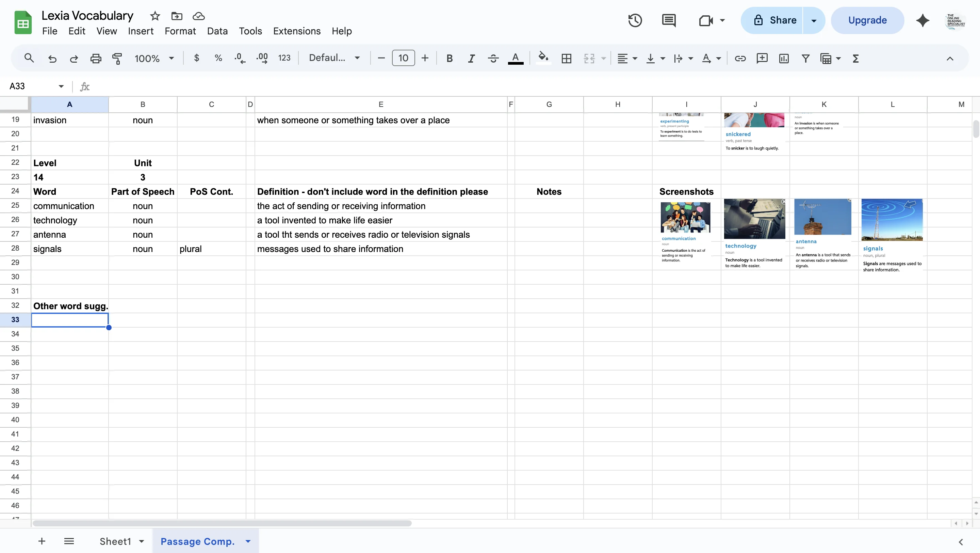Viewport: 980px width, 553px height.
Task: Toggle italic formatting
Action: pyautogui.click(x=471, y=58)
